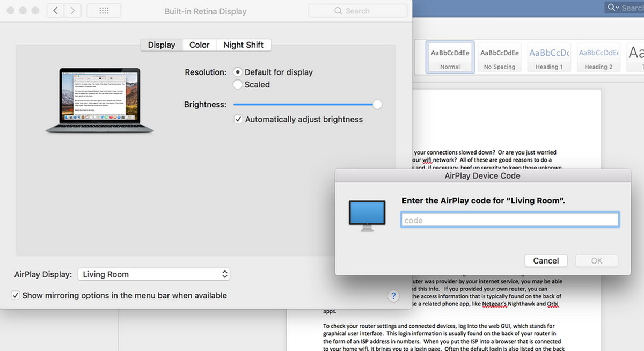Screen dimensions: 644x351
Task: Apply the Normal style in Word
Action: click(450, 57)
